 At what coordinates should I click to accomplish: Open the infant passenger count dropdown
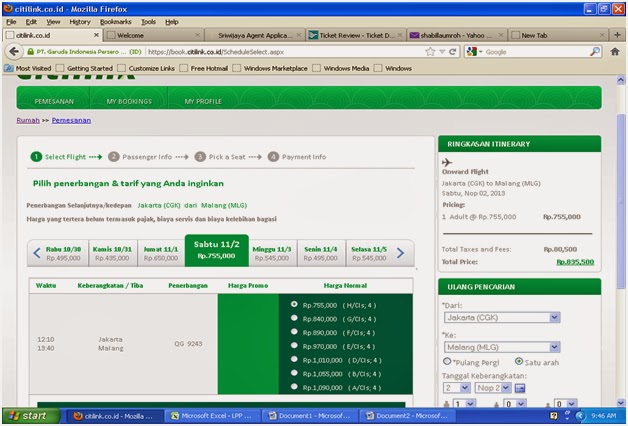point(565,404)
